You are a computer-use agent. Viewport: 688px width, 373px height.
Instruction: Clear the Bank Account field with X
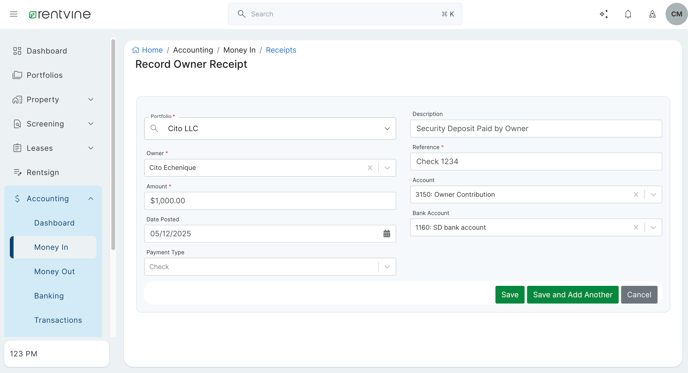coord(636,227)
